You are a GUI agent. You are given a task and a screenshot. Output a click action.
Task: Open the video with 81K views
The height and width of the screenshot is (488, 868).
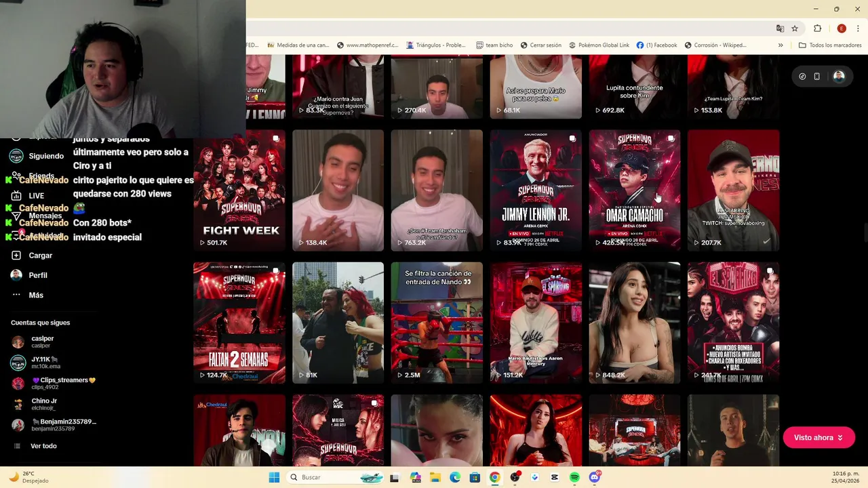point(338,323)
